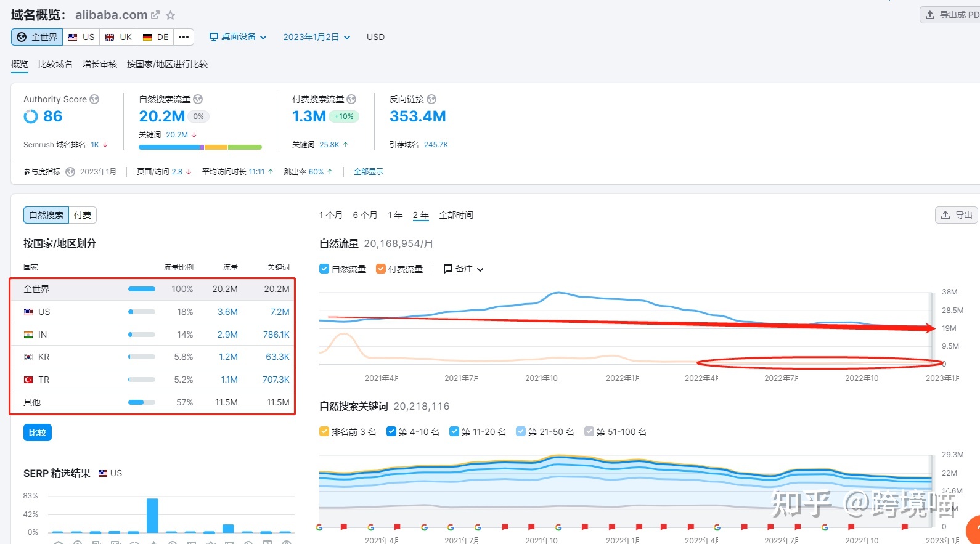Click the keyword distribution color bar
Viewport: 980px width, 544px height.
point(200,147)
